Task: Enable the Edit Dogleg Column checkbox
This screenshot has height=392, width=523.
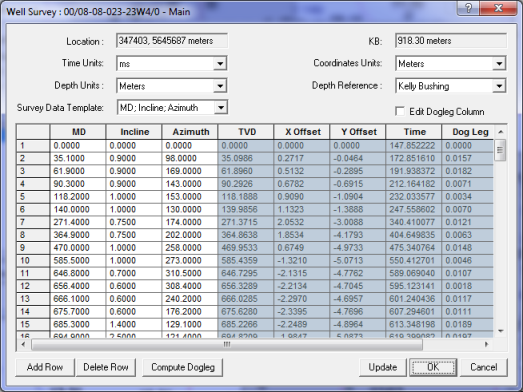Action: (400, 111)
